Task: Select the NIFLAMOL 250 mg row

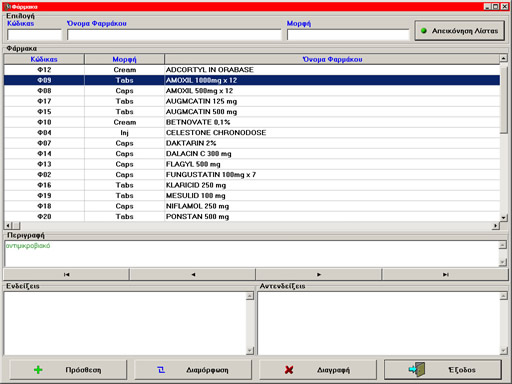Action: coord(252,206)
